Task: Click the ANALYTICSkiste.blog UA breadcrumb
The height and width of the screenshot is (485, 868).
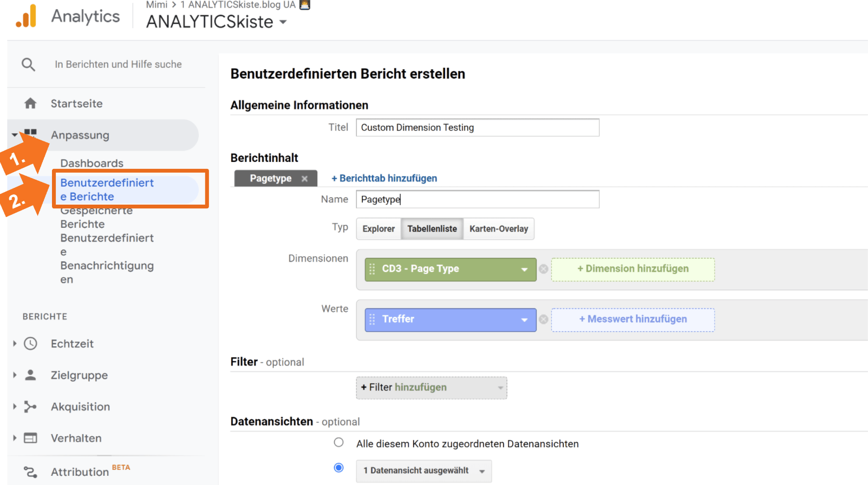Action: click(238, 5)
